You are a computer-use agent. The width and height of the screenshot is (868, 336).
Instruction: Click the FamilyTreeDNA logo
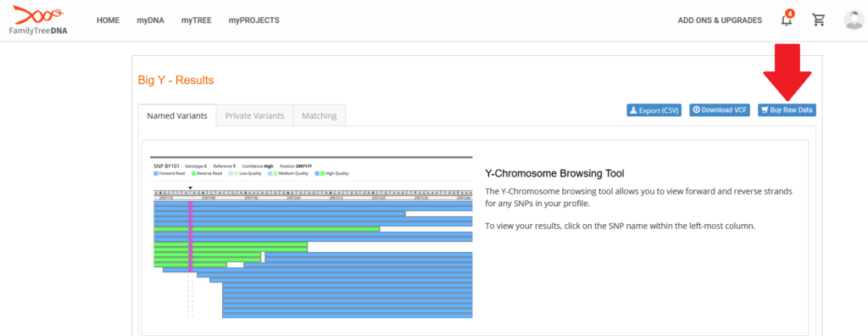point(38,20)
